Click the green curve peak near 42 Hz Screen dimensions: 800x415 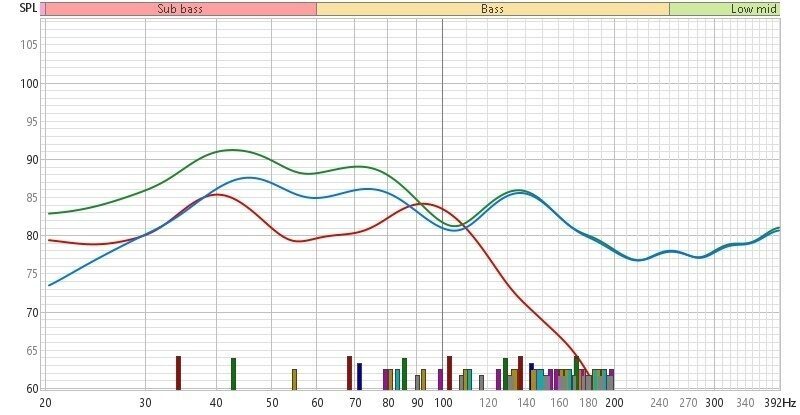[231, 150]
